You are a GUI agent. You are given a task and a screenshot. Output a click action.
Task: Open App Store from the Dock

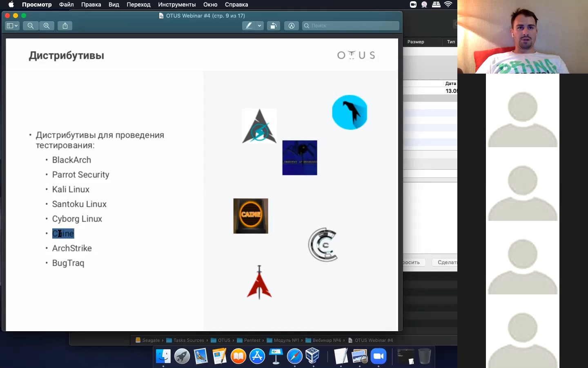point(257,356)
